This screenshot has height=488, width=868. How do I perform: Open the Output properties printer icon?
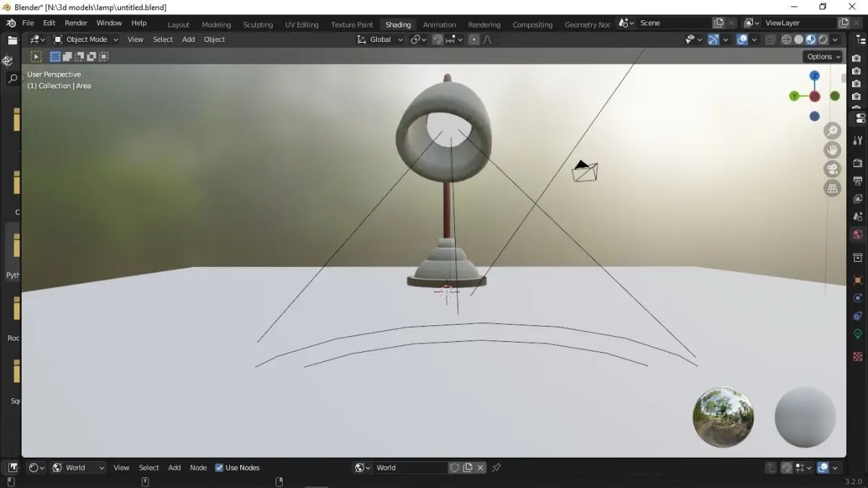click(x=858, y=181)
